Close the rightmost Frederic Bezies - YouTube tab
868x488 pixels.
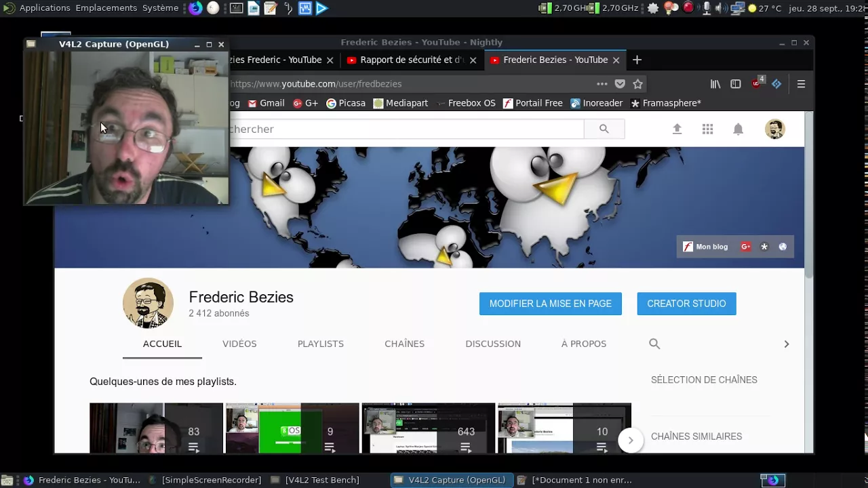[616, 60]
